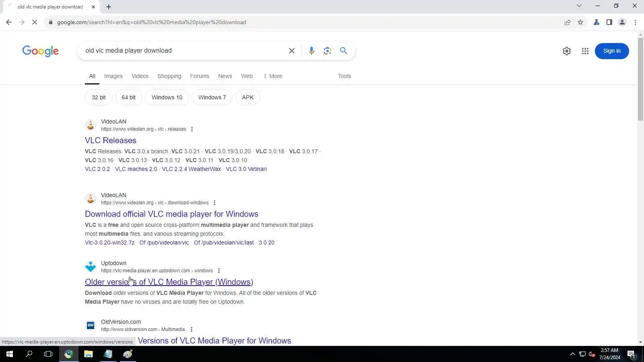Open the 'VLC Releases' result
Viewport: 644px width, 362px height.
(111, 140)
